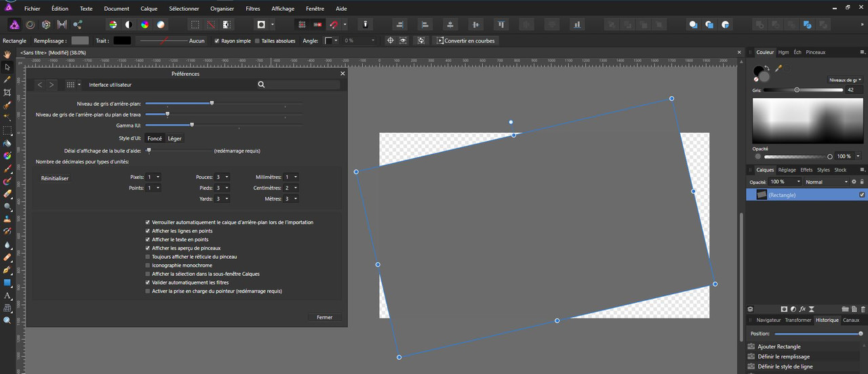Select the Hand view tool
The height and width of the screenshot is (374, 868).
[7, 56]
